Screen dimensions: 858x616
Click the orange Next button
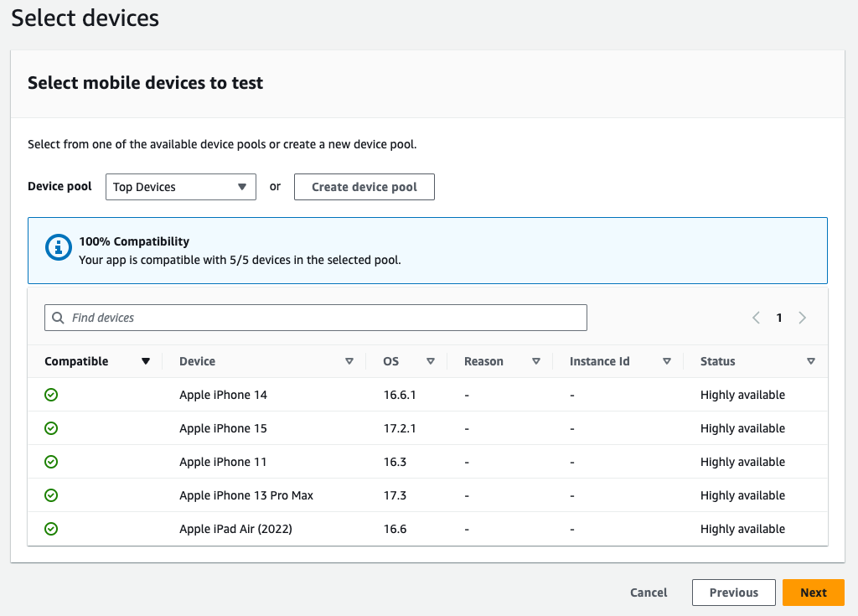[x=813, y=593]
